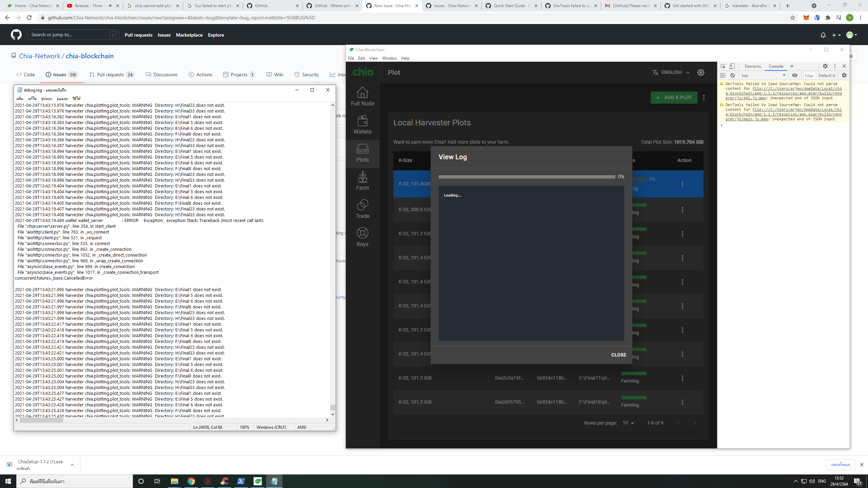Click ADD A PLOT button

[674, 98]
